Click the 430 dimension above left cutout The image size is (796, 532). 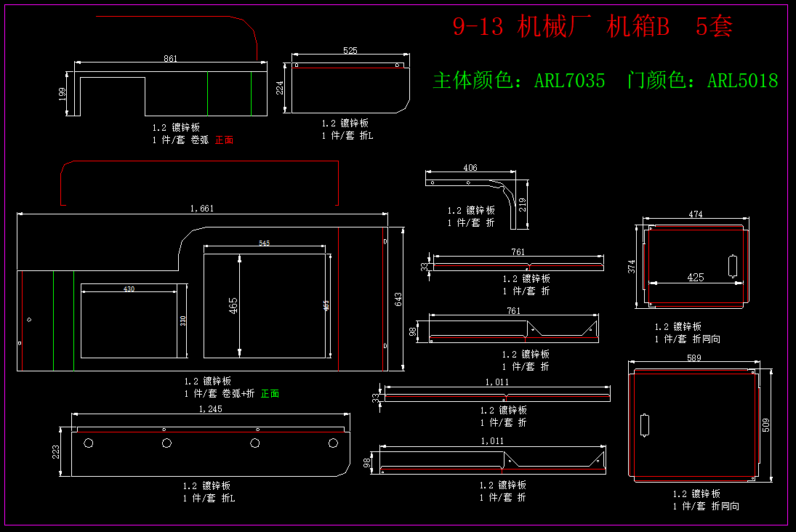[129, 289]
